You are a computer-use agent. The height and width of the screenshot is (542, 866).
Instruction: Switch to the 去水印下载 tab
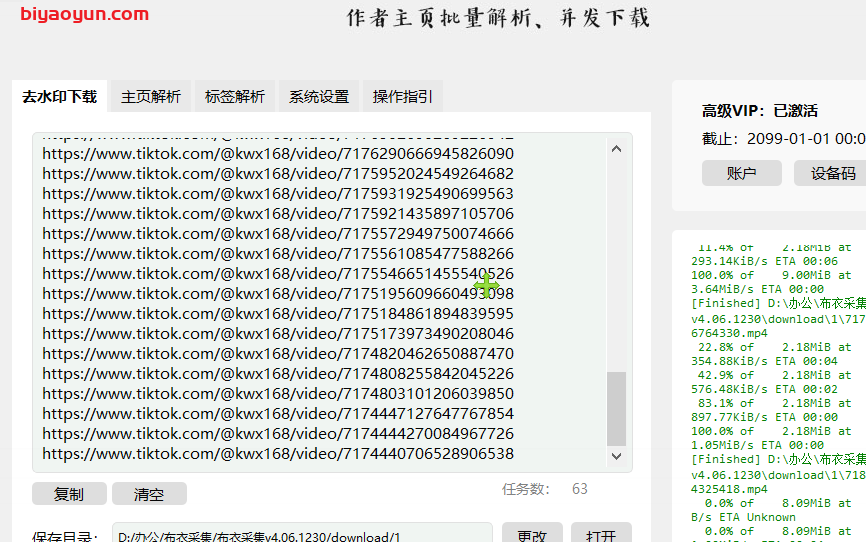click(x=60, y=97)
